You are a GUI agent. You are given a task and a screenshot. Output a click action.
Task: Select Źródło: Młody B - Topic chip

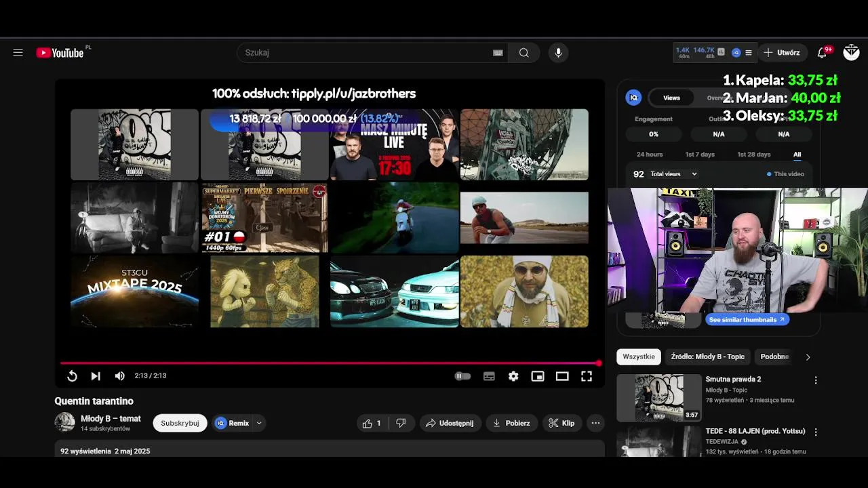[x=707, y=357]
